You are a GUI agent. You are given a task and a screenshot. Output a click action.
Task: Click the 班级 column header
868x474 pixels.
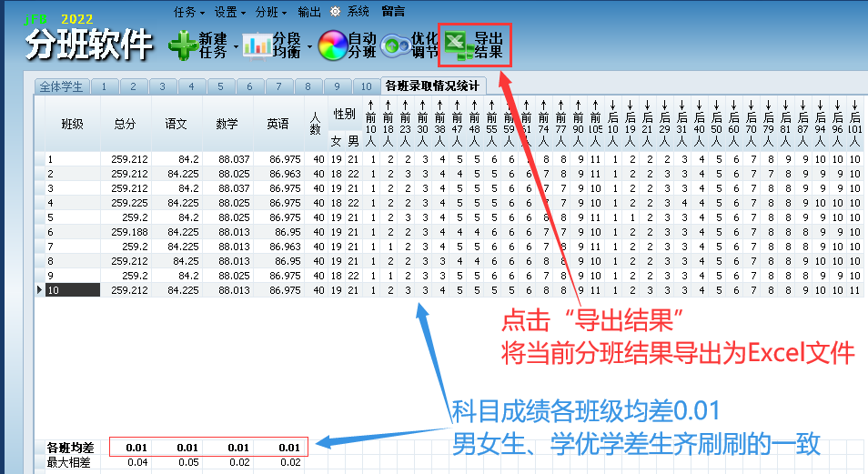[73, 124]
